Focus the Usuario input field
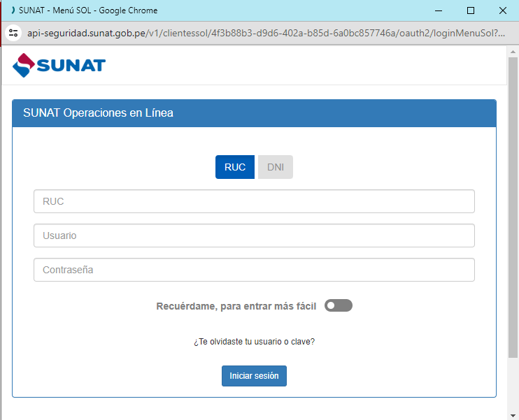519x420 pixels. click(x=254, y=236)
